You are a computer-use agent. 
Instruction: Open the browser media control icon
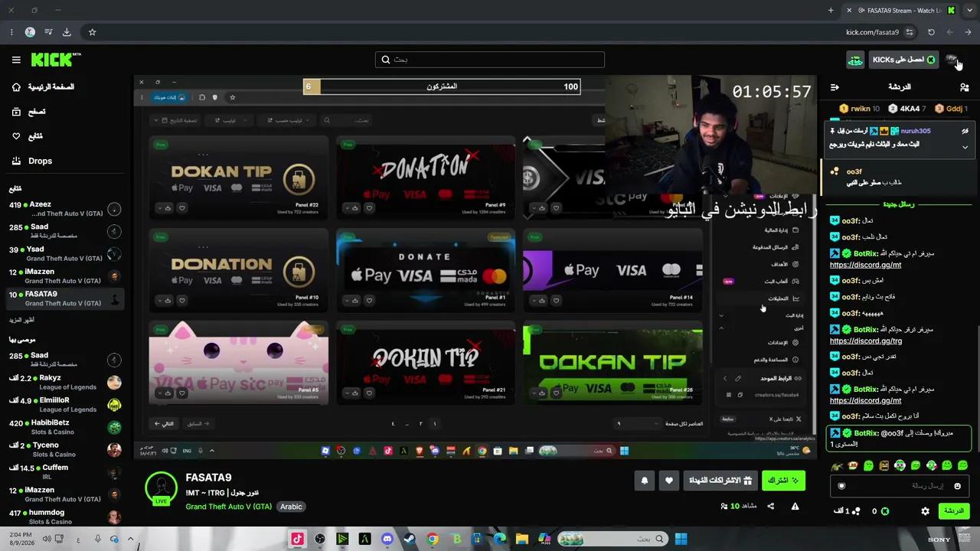[48, 32]
